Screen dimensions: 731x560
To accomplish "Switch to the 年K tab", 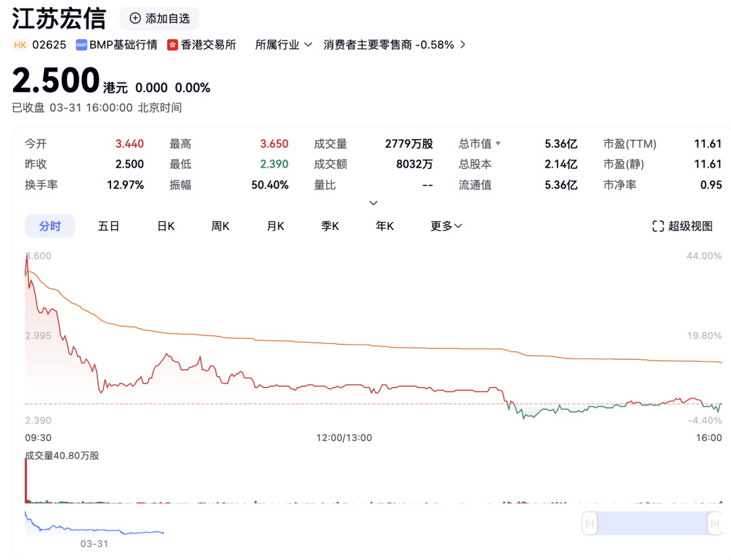I will click(x=384, y=226).
